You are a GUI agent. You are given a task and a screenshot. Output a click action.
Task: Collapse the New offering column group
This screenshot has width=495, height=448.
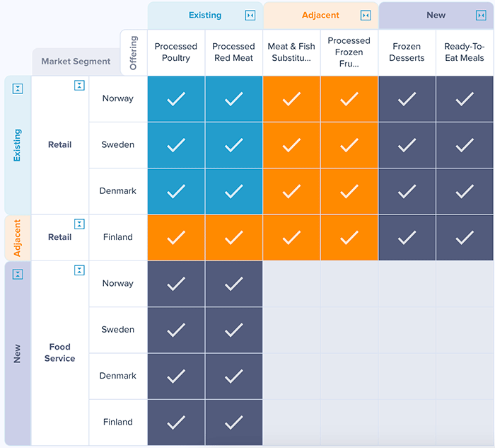click(x=481, y=16)
